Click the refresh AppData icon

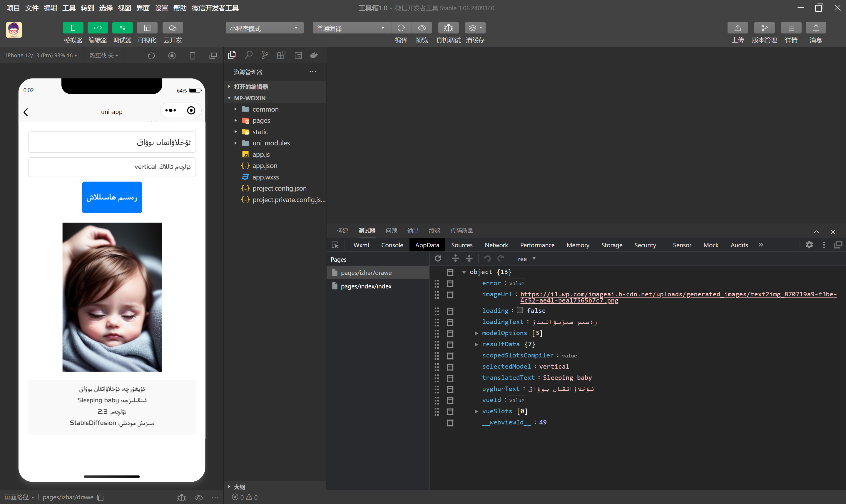click(438, 259)
